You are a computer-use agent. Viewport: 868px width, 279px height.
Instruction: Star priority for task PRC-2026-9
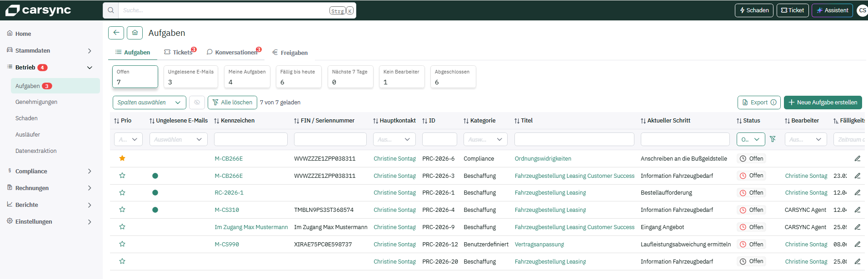coord(122,227)
